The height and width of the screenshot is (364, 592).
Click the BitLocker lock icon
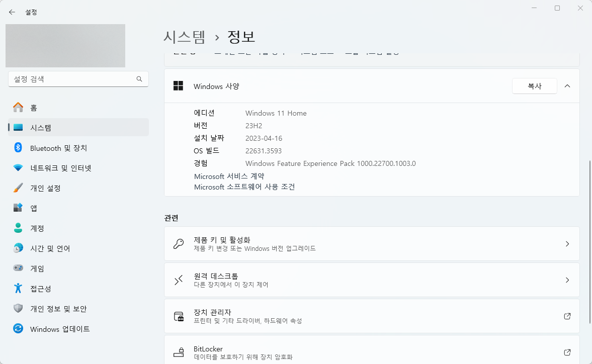tap(178, 352)
